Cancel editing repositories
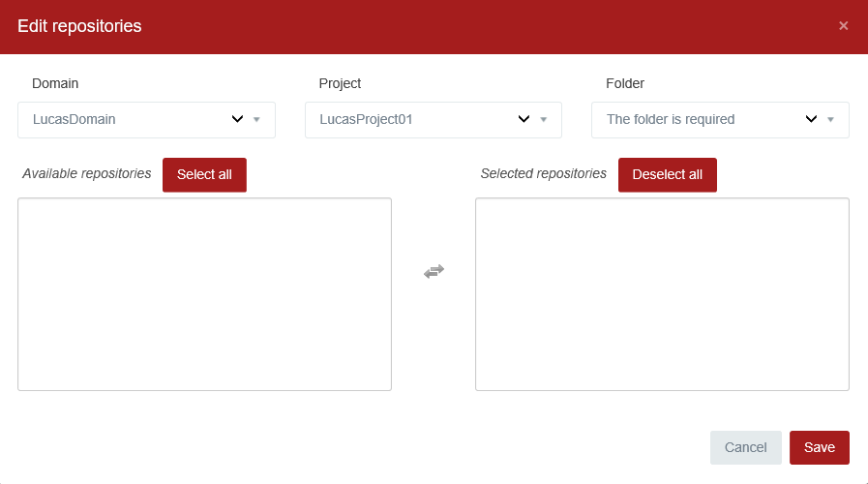Image resolution: width=868 pixels, height=484 pixels. (745, 447)
